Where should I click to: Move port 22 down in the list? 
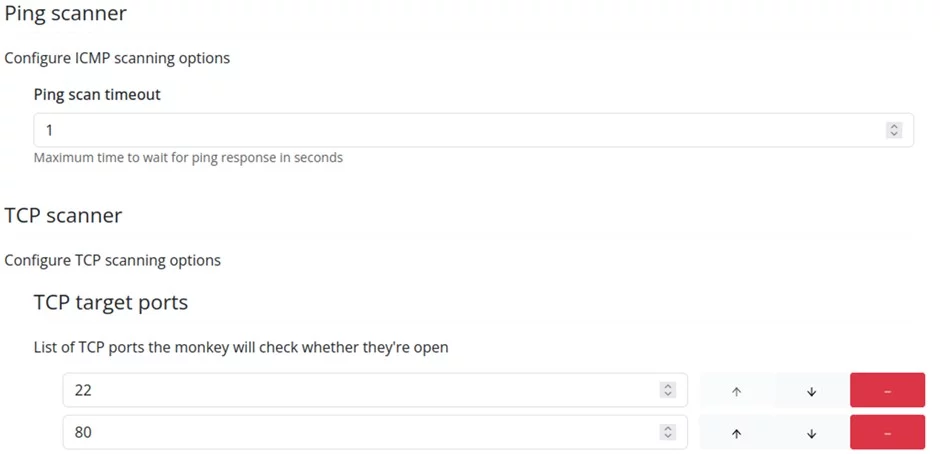(811, 391)
